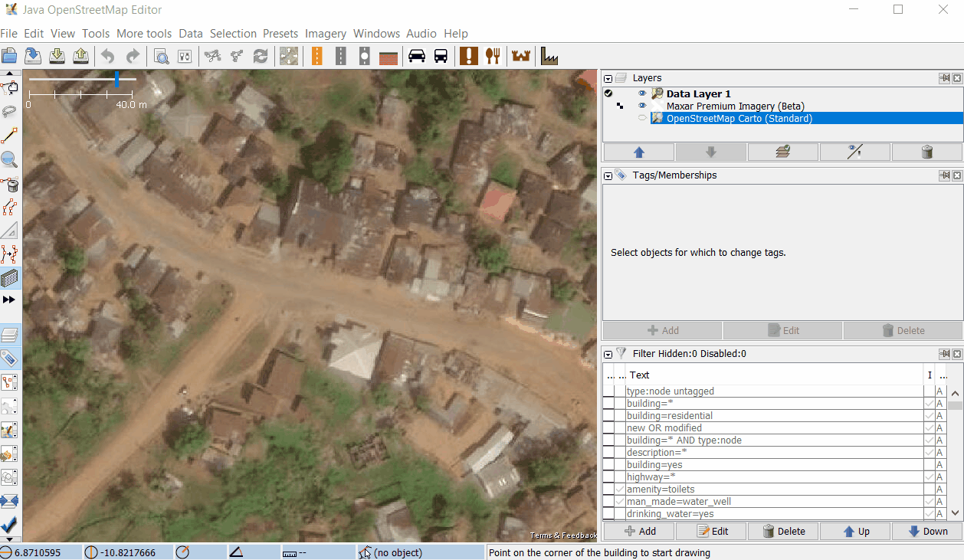Screen dimensions: 964x560
Task: Hide the Data Layer 1 eye icon
Action: coord(642,93)
